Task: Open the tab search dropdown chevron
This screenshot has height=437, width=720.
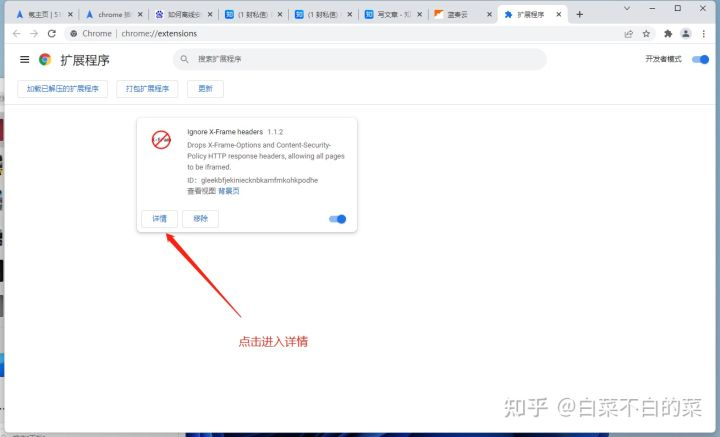Action: pos(627,8)
